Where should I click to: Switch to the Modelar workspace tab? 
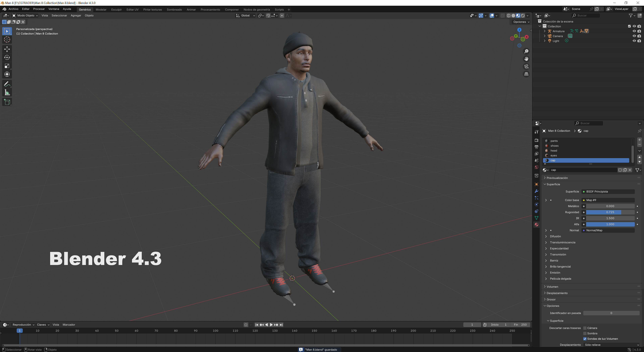[x=101, y=10]
